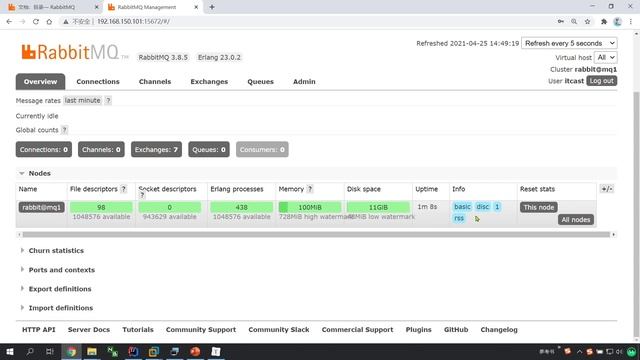The image size is (640, 360).
Task: Click the Consumers: 0 count button
Action: (262, 150)
